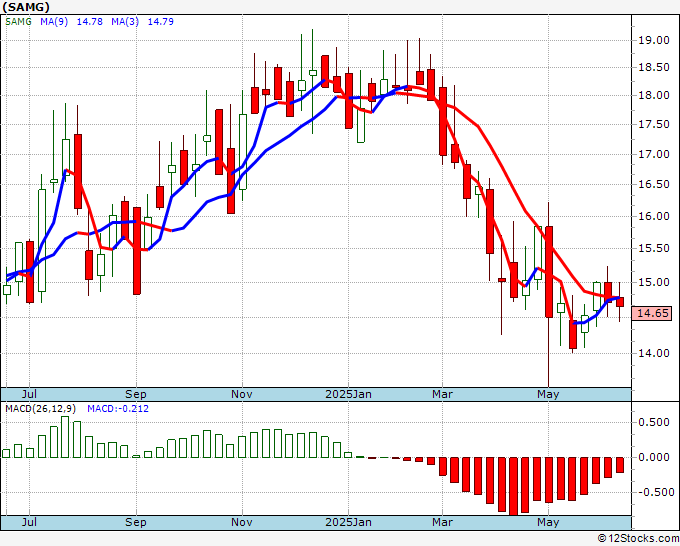Click the MACD(26,12,9) indicator label
680x546 pixels.
point(41,409)
